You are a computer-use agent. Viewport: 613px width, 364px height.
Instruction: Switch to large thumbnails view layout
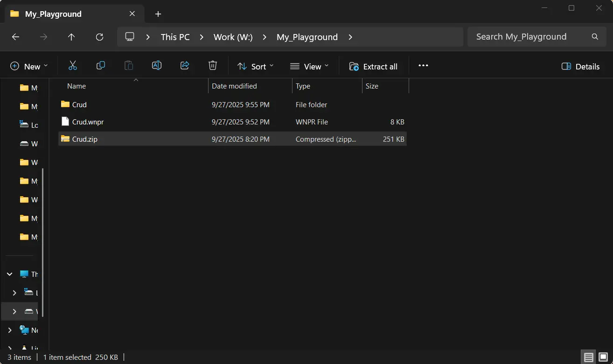603,357
